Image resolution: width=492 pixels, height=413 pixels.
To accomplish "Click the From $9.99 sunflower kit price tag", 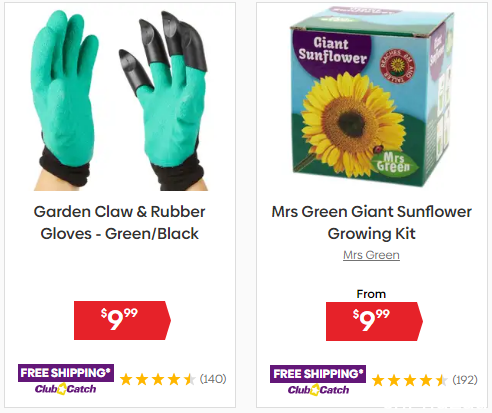I will coord(374,321).
